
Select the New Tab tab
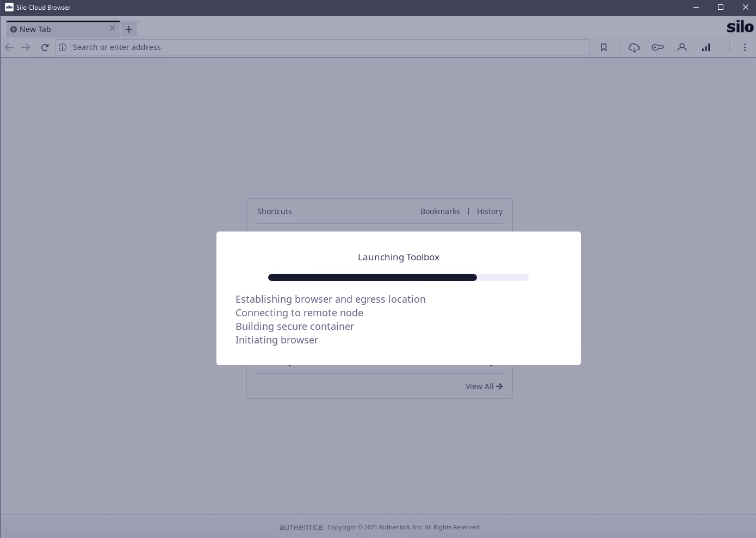(x=54, y=29)
